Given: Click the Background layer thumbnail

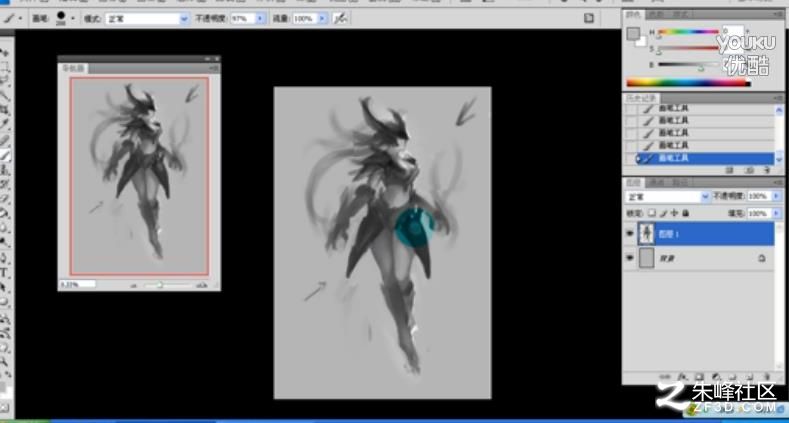Looking at the screenshot, I should pyautogui.click(x=646, y=258).
